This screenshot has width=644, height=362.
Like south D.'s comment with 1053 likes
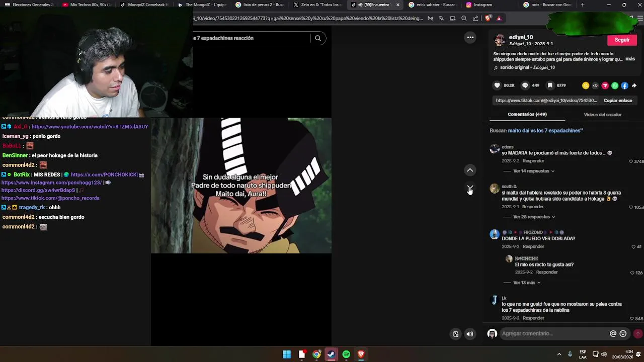coord(631,207)
